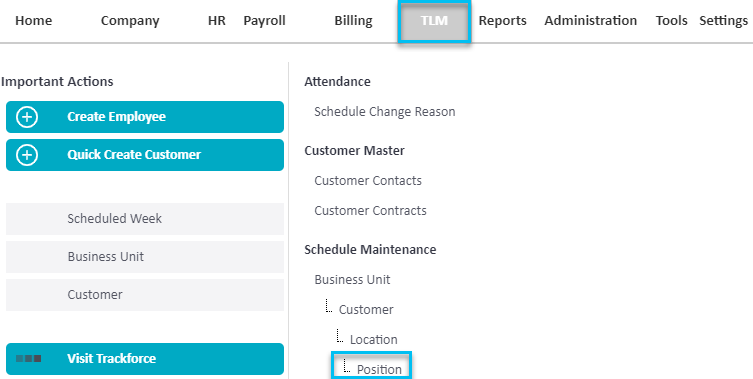Click the plus icon beside Create Employee
The image size is (753, 379).
[x=27, y=117]
